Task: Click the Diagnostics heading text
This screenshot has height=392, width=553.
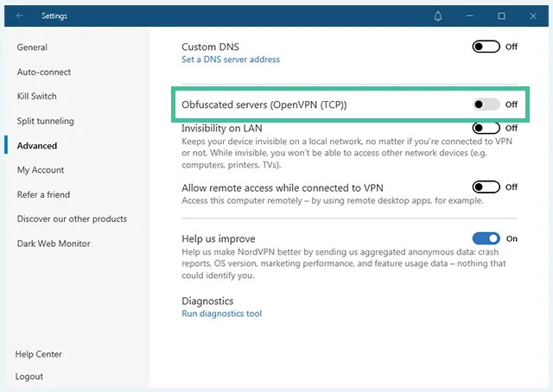Action: coord(207,301)
